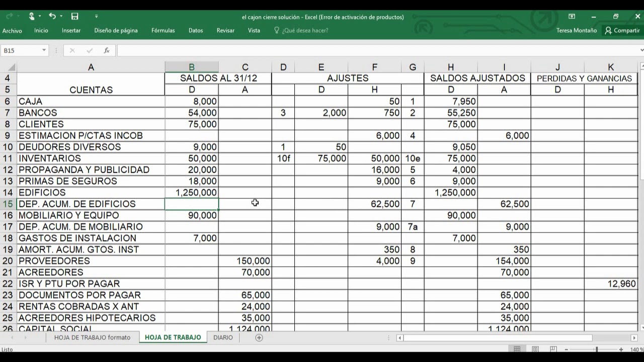Toggle touch/mouse mode hand icon
644x362 pixels.
[32, 17]
